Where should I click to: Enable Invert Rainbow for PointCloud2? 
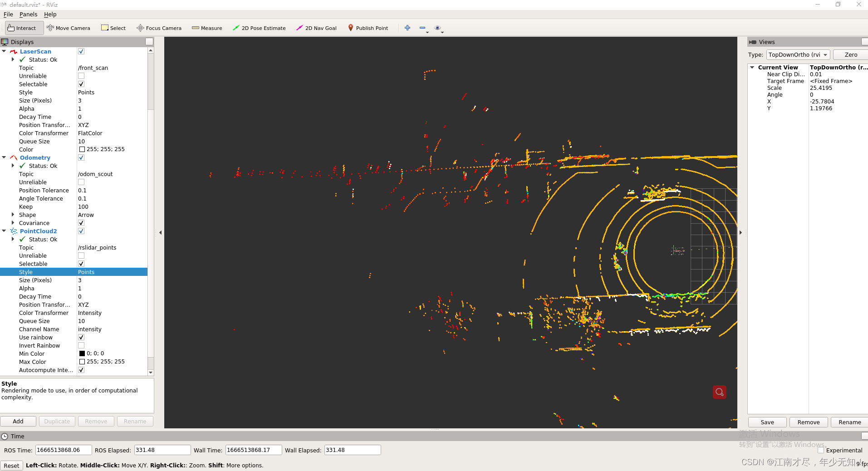point(81,345)
